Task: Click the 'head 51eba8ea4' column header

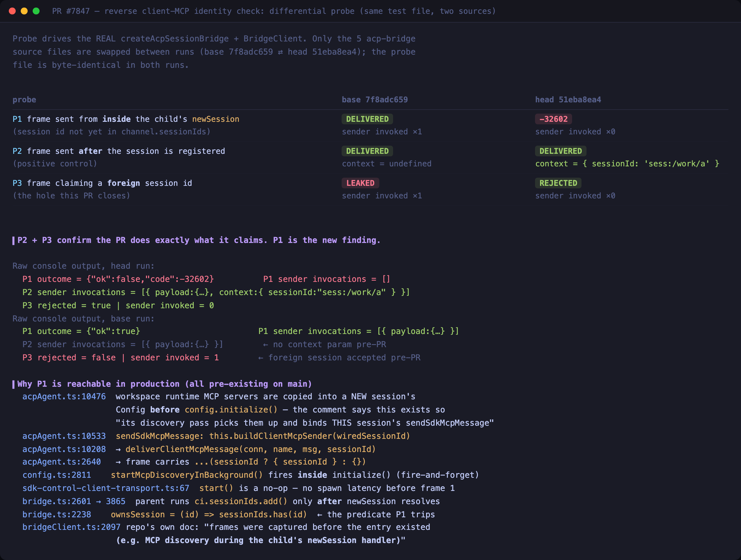Action: tap(568, 100)
